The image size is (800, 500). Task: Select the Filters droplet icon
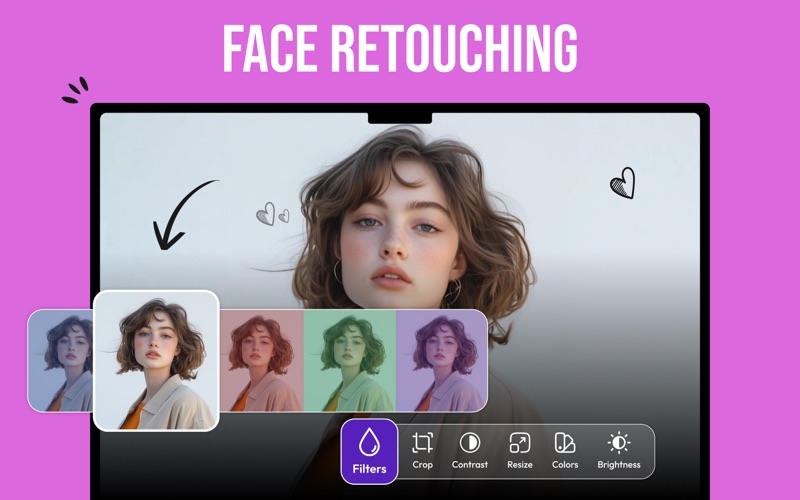(370, 442)
